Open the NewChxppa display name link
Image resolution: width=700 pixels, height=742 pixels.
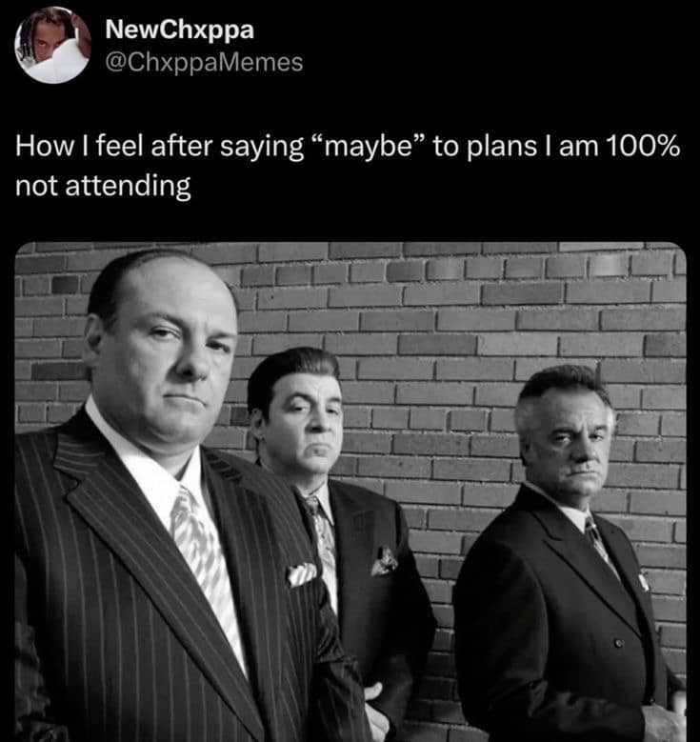point(182,30)
